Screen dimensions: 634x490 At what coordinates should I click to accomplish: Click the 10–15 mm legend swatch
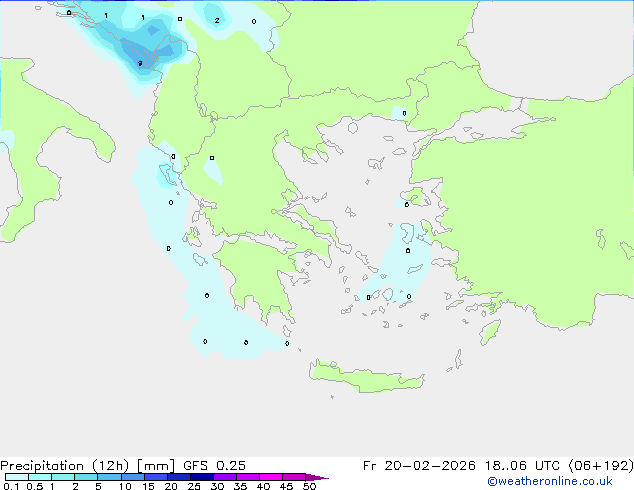(x=132, y=477)
